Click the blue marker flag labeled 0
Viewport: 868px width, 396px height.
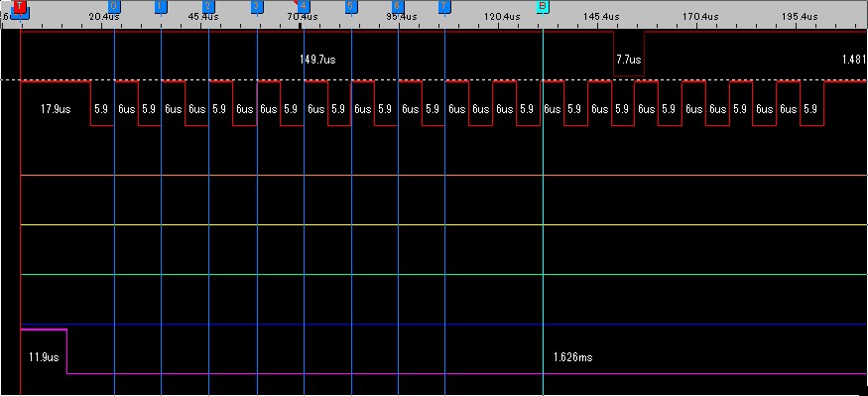[114, 7]
